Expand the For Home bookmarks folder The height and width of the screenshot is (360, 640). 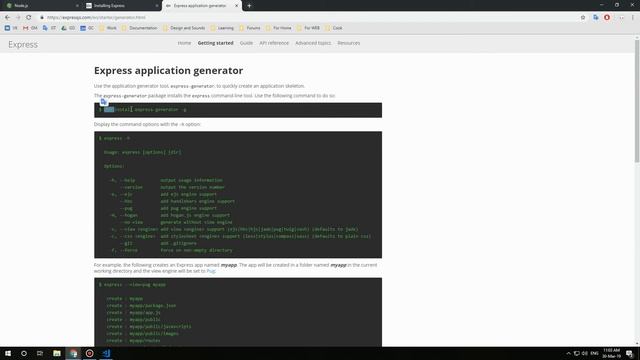coord(278,28)
